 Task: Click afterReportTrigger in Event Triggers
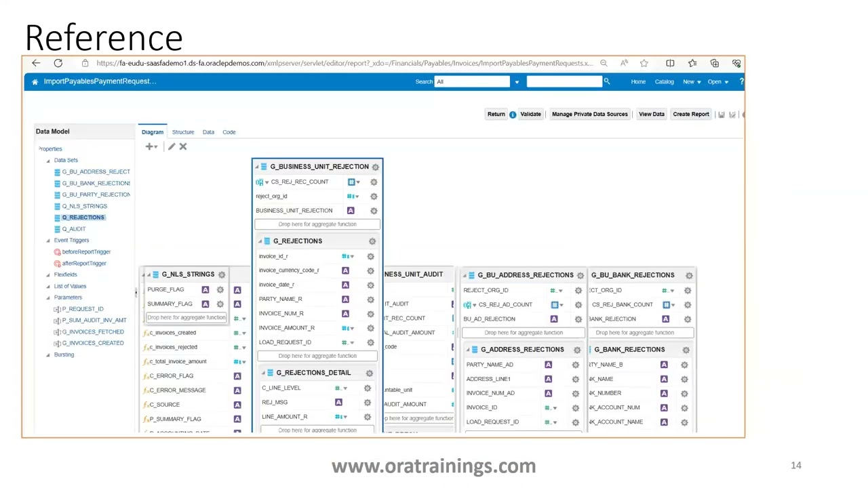[84, 263]
